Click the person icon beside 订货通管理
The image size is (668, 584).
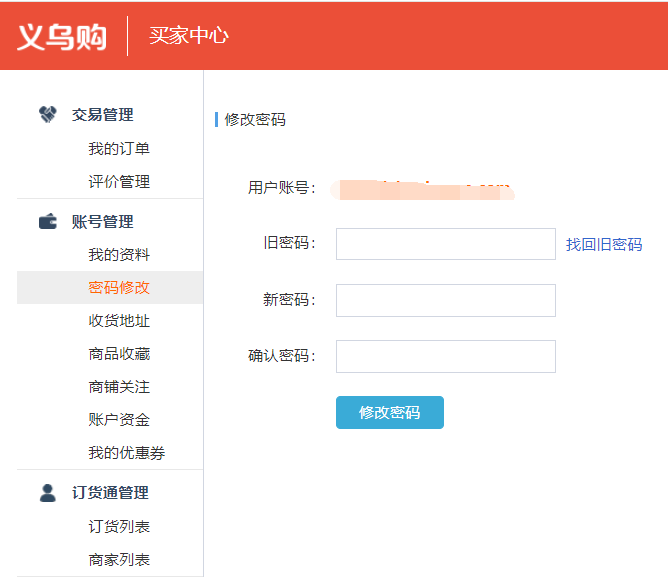[x=48, y=493]
